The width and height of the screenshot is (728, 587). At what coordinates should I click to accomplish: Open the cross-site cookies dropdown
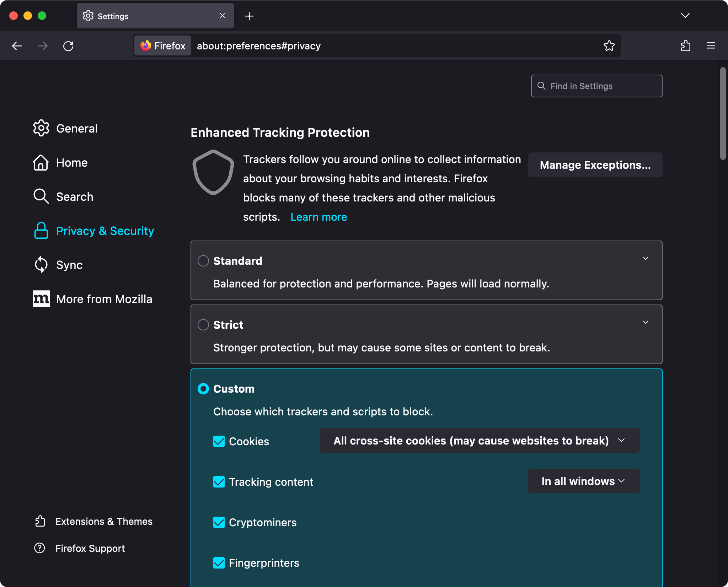(x=479, y=441)
